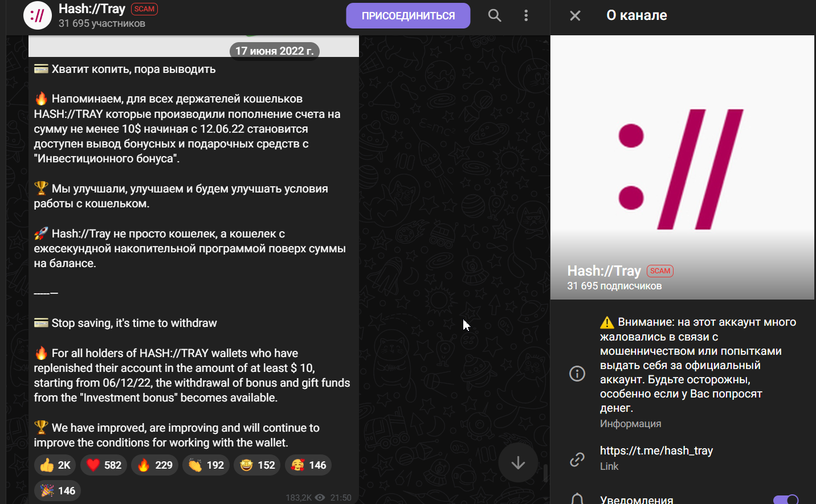Screen dimensions: 816x504
Task: Add clapping hands reaction 192
Action: tap(206, 465)
